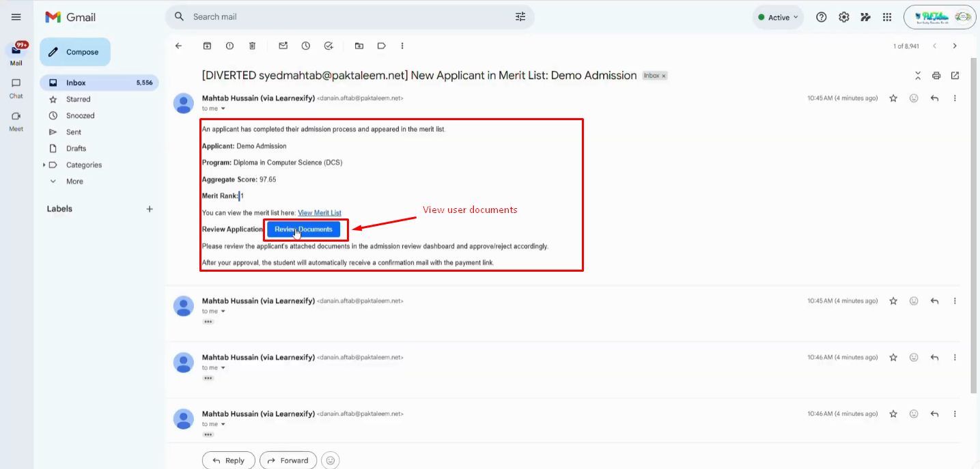Star the expanded Merit List message
The image size is (980, 469).
click(893, 98)
